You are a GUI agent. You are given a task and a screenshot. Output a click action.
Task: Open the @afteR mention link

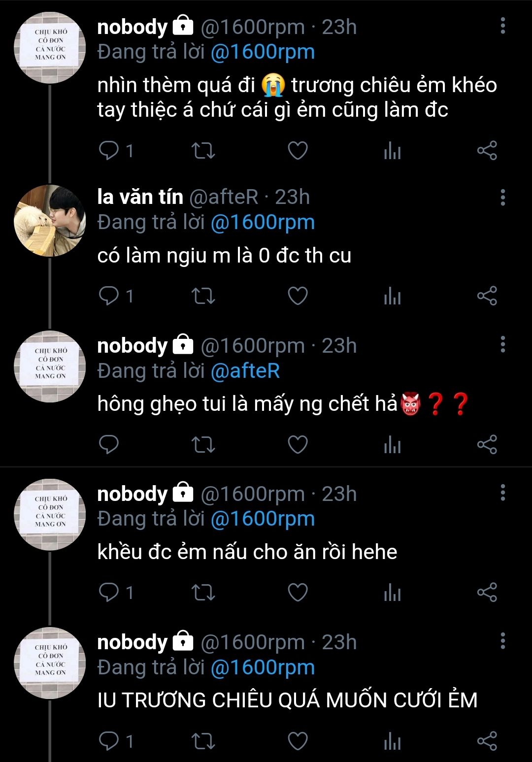(245, 371)
